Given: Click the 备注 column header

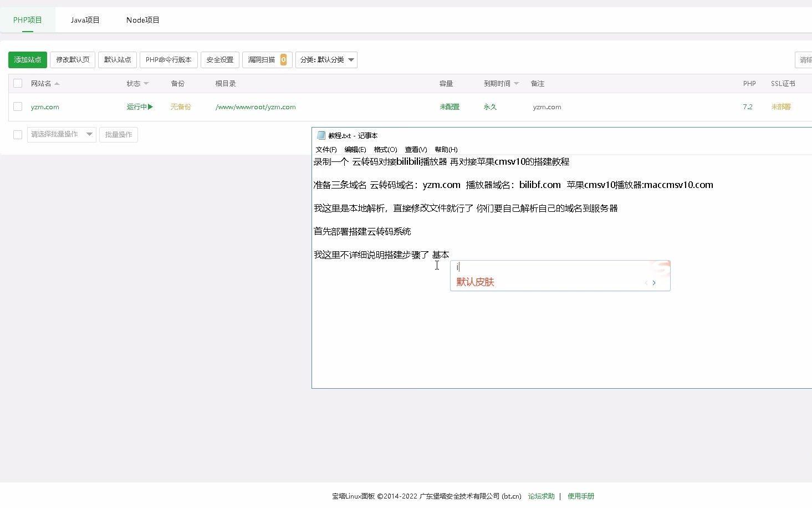Looking at the screenshot, I should [x=537, y=84].
